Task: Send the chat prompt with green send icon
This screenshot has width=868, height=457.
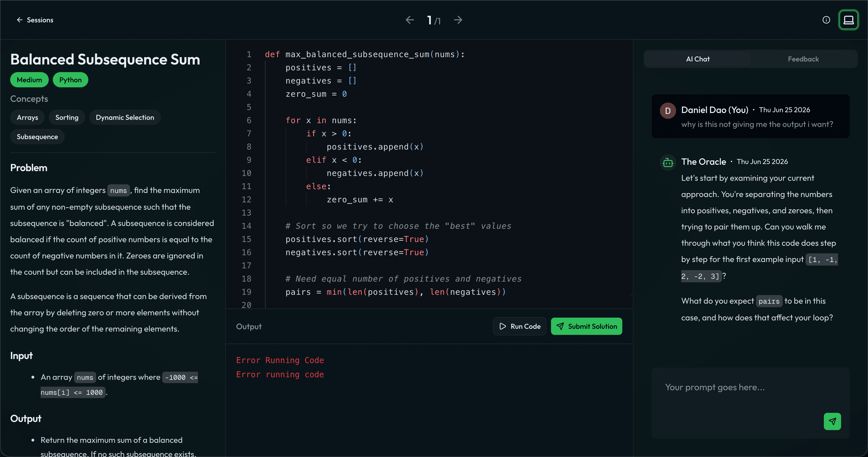Action: click(x=832, y=421)
